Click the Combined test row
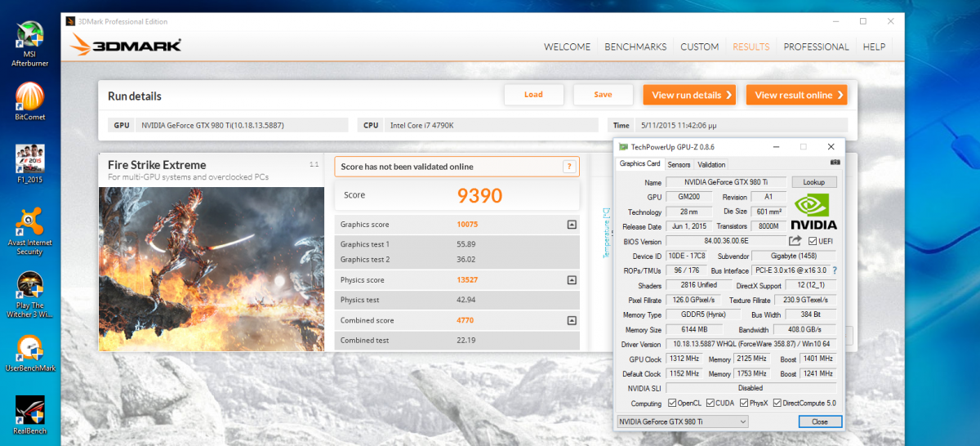This screenshot has width=980, height=446. tap(457, 340)
